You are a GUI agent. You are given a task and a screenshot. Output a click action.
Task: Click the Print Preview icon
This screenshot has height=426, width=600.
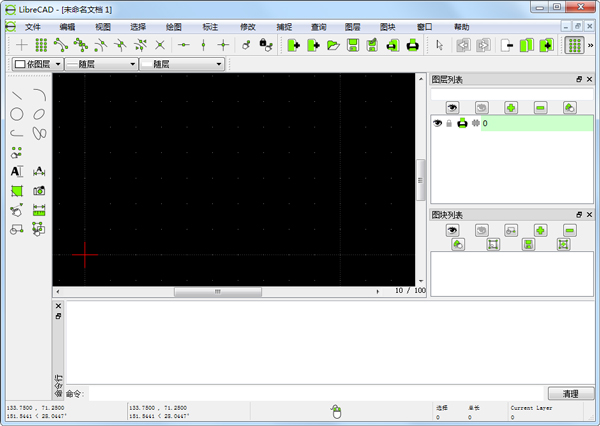click(x=393, y=45)
